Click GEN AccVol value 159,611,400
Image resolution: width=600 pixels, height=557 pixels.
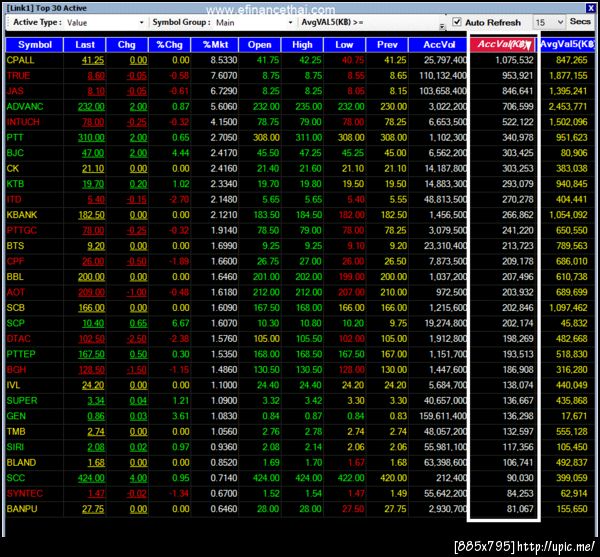[443, 416]
